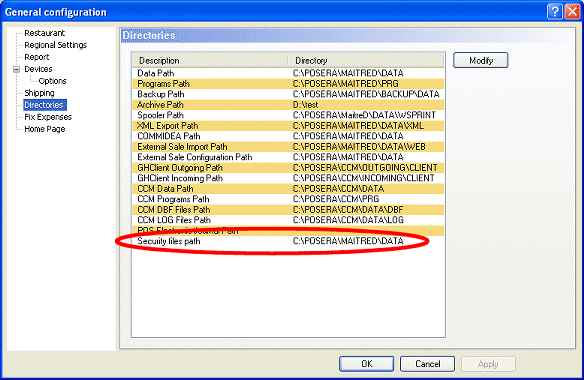This screenshot has width=584, height=380.
Task: Select the Spooler Path row
Action: (288, 115)
